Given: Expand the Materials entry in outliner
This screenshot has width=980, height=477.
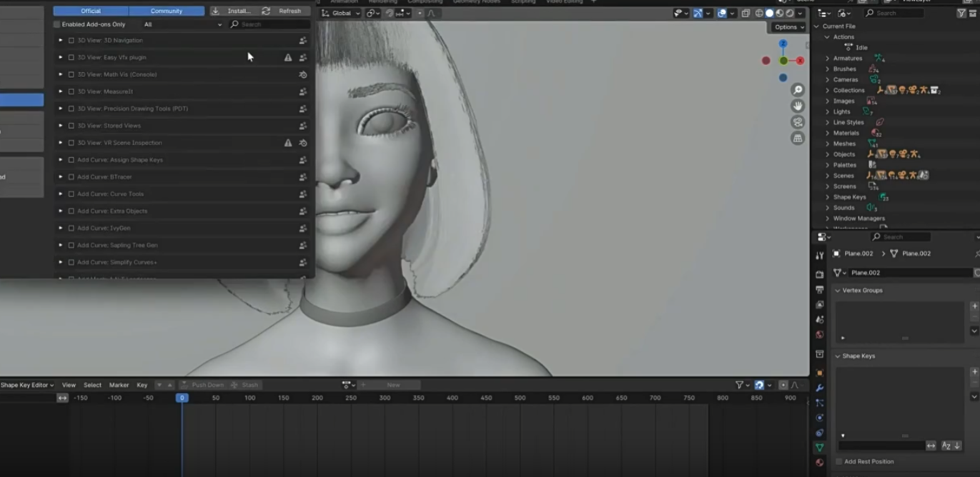Looking at the screenshot, I should pyautogui.click(x=828, y=133).
